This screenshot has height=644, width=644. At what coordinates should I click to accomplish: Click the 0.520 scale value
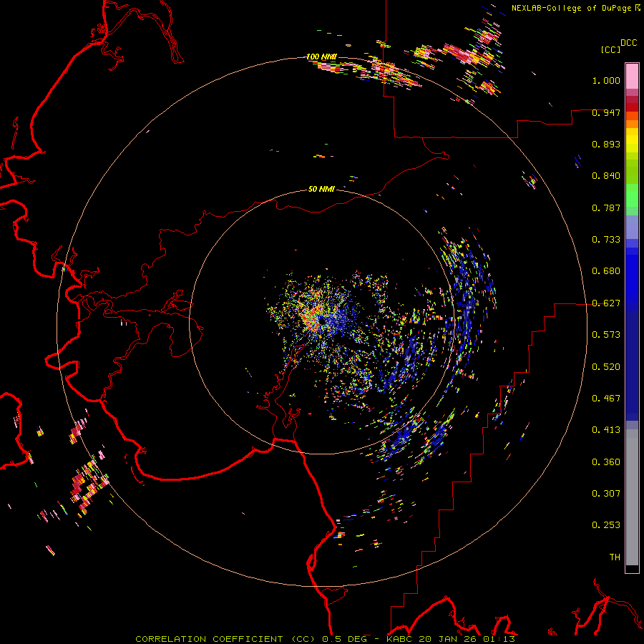[x=606, y=367]
